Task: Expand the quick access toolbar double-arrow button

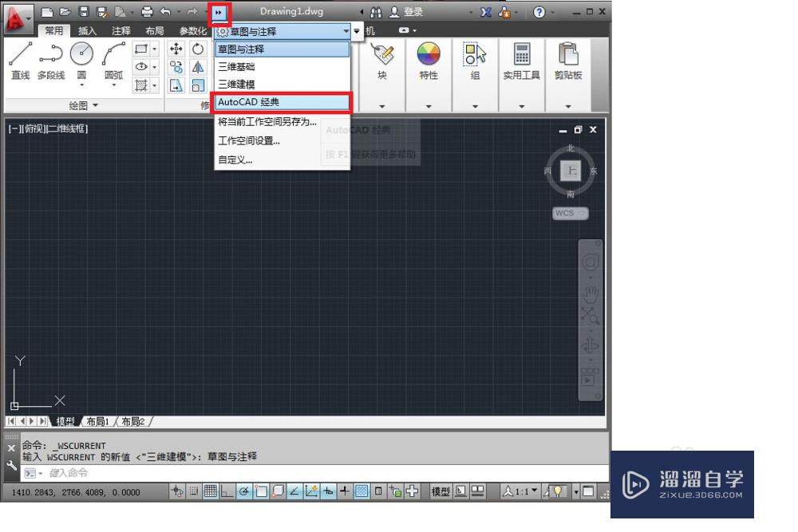Action: click(219, 13)
